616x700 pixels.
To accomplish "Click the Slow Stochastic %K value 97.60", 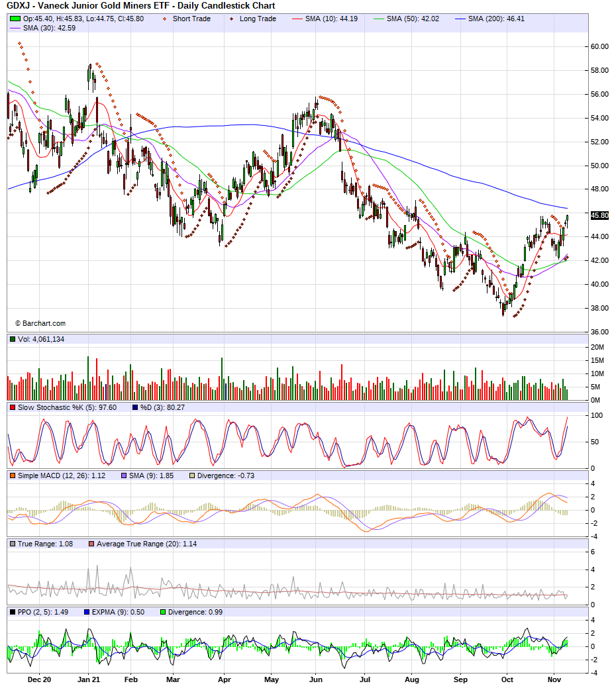I will [107, 407].
